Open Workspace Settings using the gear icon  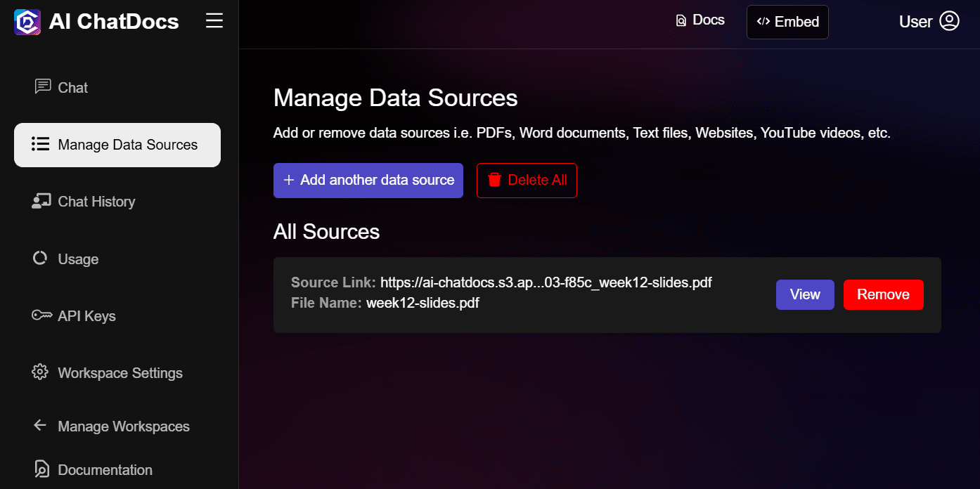41,372
